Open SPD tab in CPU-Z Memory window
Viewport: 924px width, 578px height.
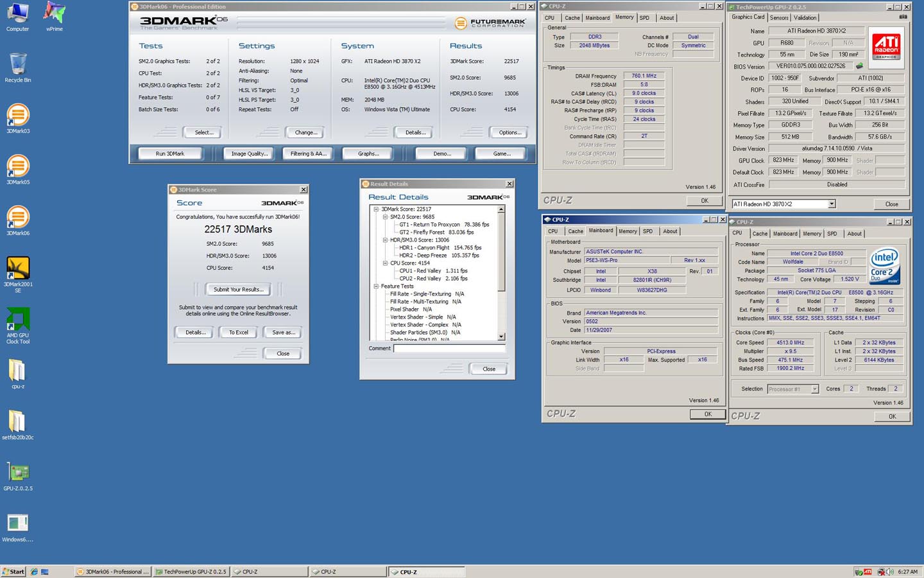coord(644,18)
